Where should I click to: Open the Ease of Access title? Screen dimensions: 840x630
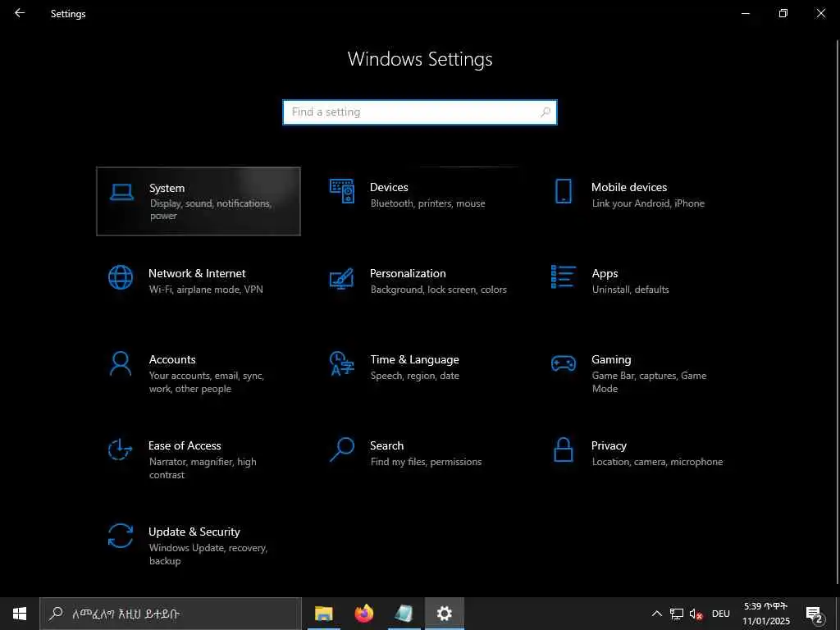pos(185,445)
